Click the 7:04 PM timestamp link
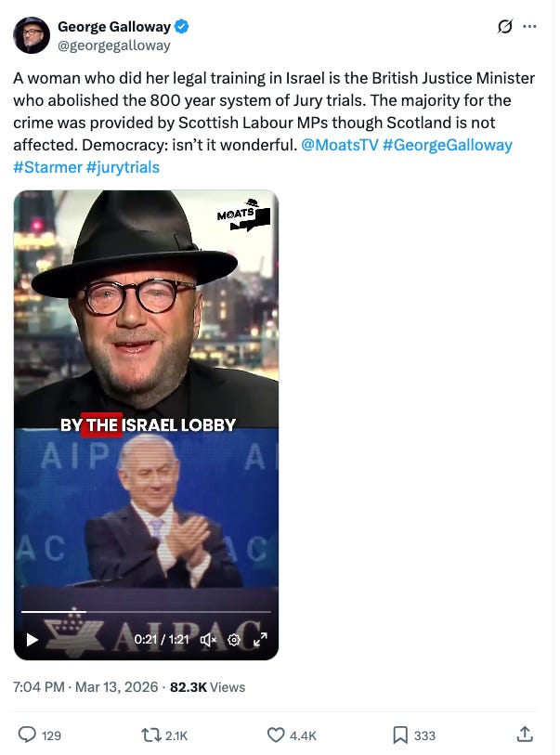This screenshot has width=560, height=755. click(38, 686)
